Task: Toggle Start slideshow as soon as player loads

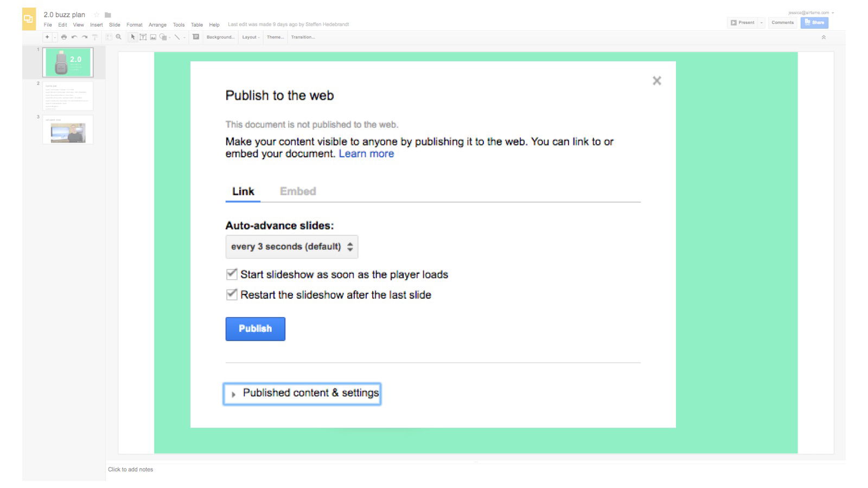Action: pos(232,274)
